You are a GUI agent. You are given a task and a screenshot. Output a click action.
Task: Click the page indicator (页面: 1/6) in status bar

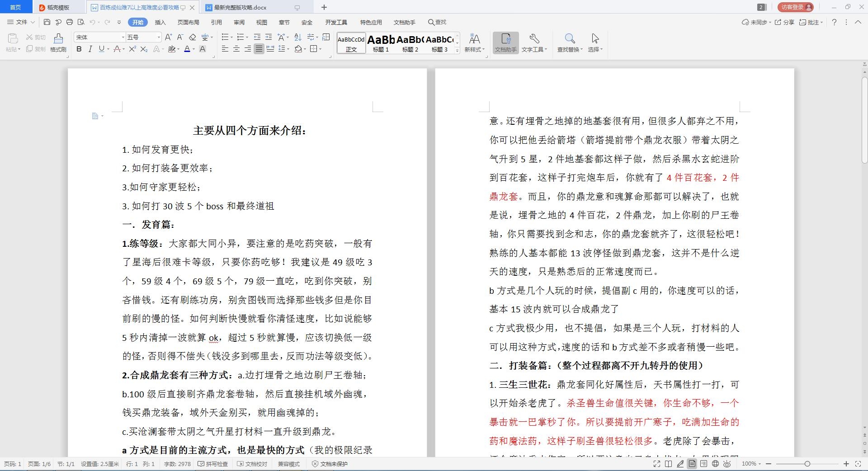point(39,464)
